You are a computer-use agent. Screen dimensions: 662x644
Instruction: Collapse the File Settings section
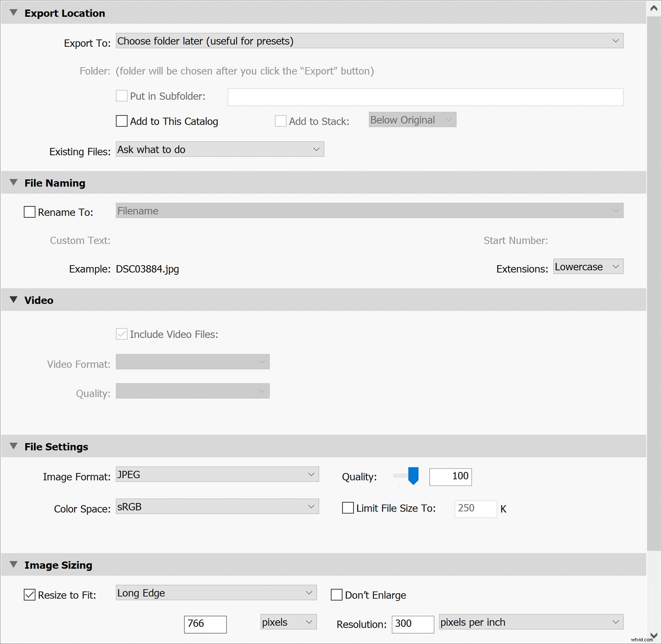click(13, 446)
